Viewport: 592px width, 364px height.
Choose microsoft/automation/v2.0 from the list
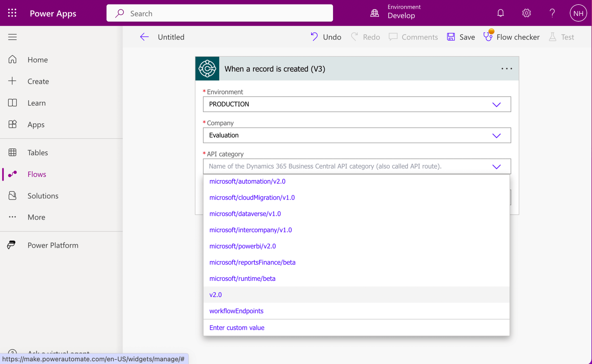pyautogui.click(x=247, y=181)
